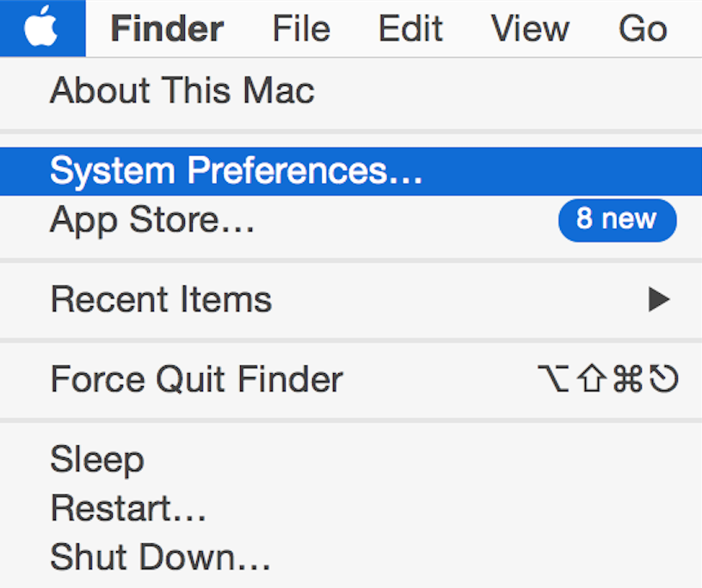The width and height of the screenshot is (702, 588).
Task: Open the View menu
Action: [x=530, y=29]
